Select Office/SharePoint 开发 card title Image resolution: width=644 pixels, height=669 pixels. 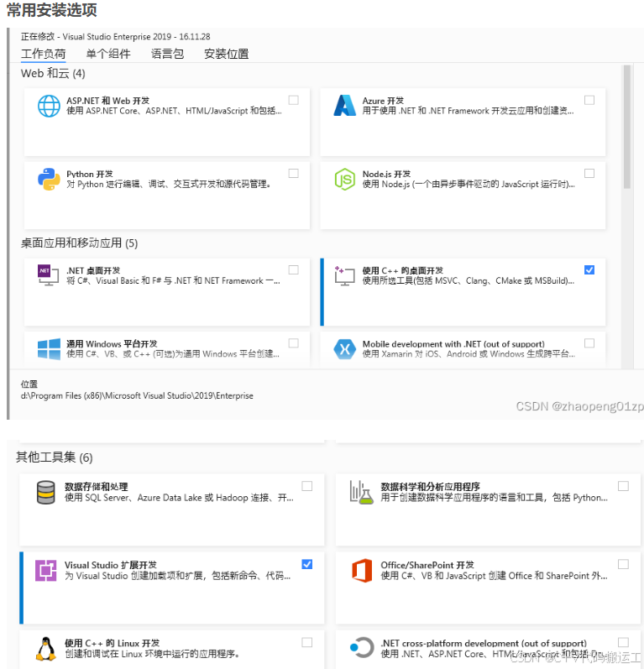[427, 565]
